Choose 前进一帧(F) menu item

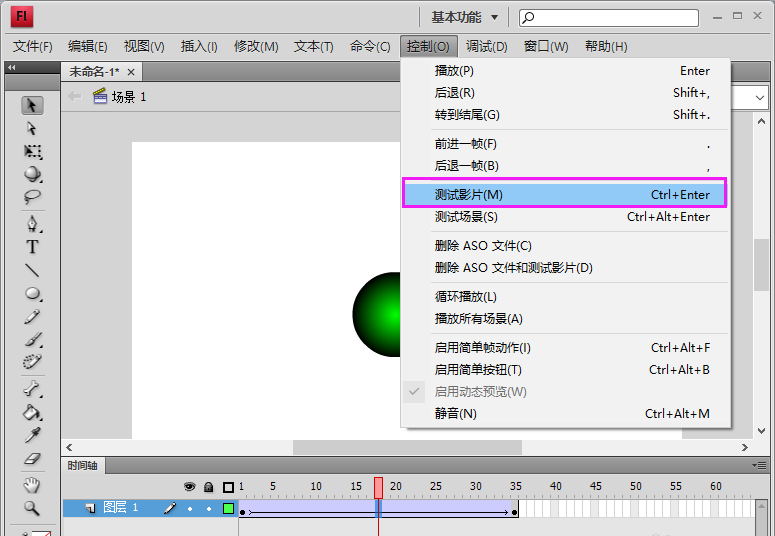pyautogui.click(x=566, y=144)
